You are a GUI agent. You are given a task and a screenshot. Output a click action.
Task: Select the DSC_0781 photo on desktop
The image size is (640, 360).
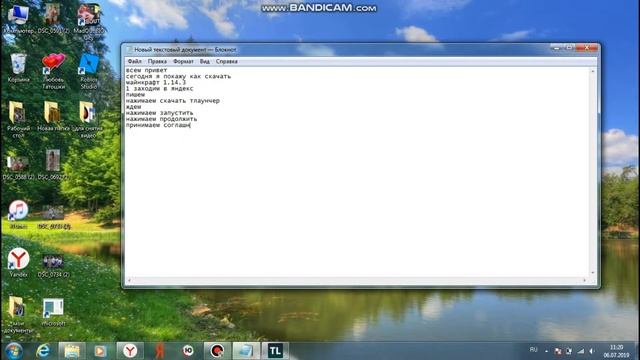53,218
